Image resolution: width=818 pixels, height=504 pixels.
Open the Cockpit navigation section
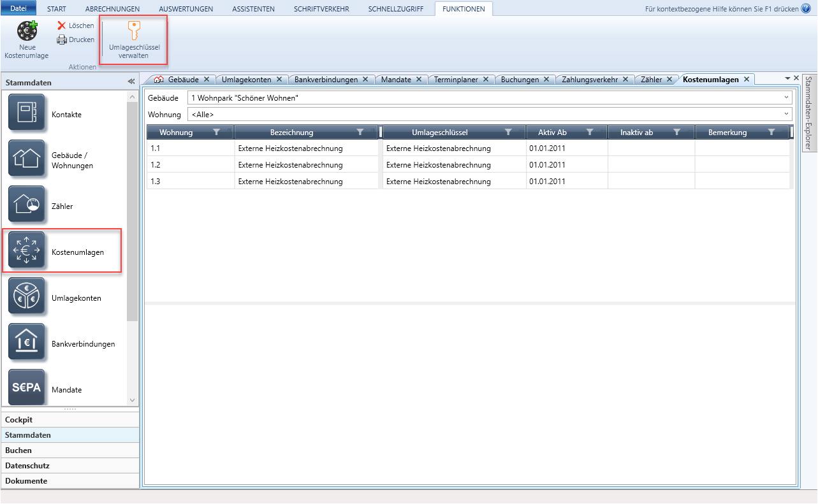coord(19,420)
